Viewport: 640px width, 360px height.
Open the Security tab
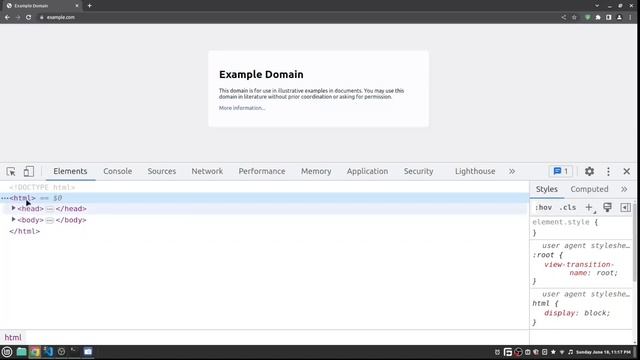coord(418,171)
